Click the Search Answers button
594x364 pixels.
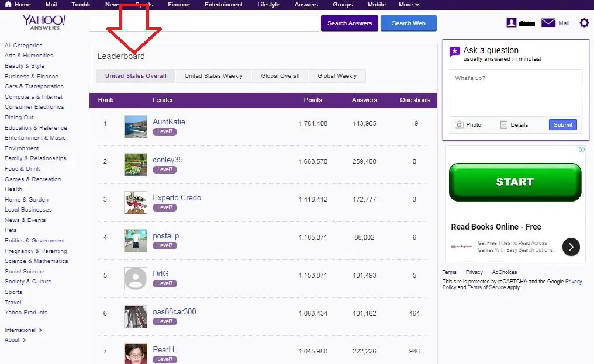tap(349, 23)
